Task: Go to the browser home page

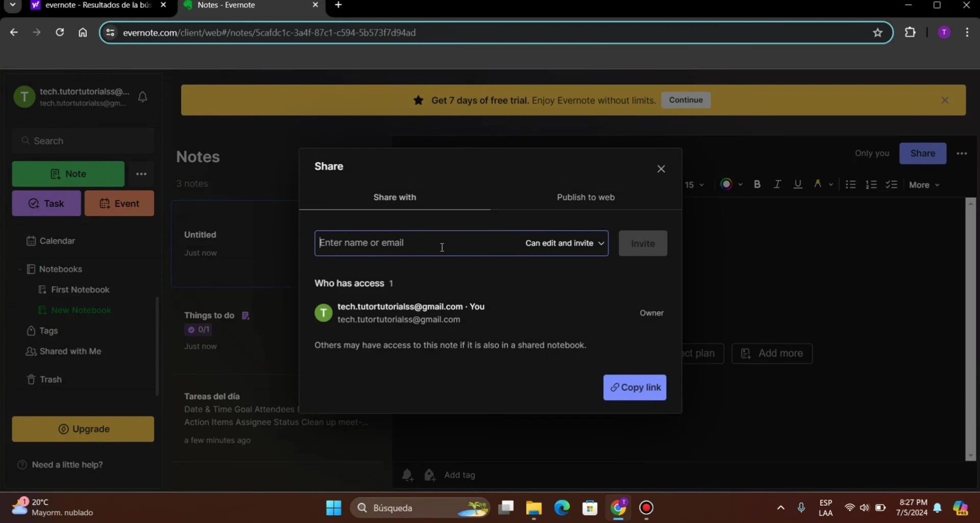Action: click(83, 32)
